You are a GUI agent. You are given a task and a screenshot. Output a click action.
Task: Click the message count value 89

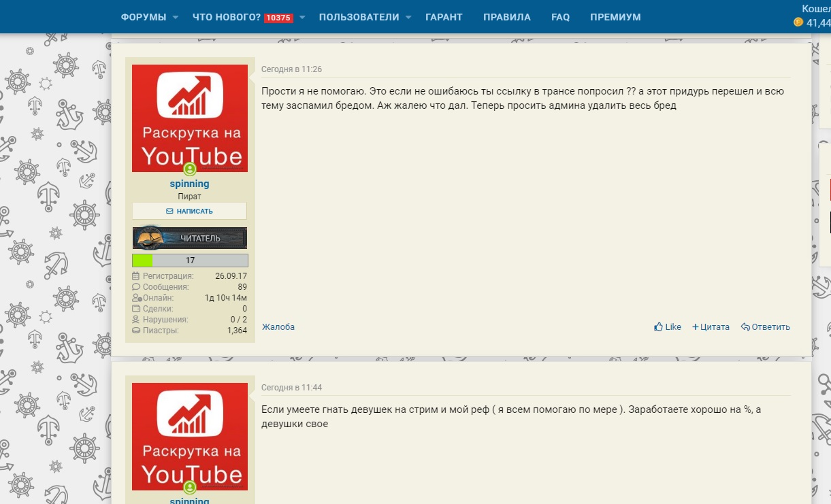[x=242, y=287]
